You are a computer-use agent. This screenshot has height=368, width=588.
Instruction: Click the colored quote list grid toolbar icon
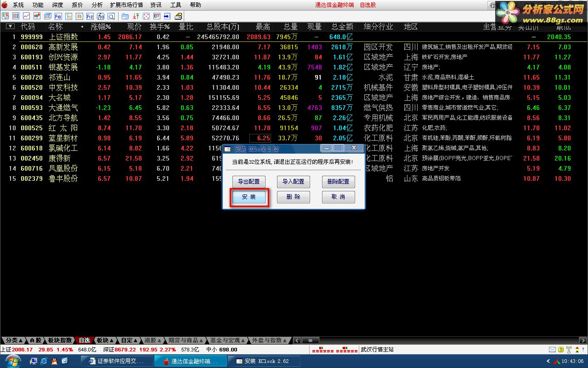point(16,16)
